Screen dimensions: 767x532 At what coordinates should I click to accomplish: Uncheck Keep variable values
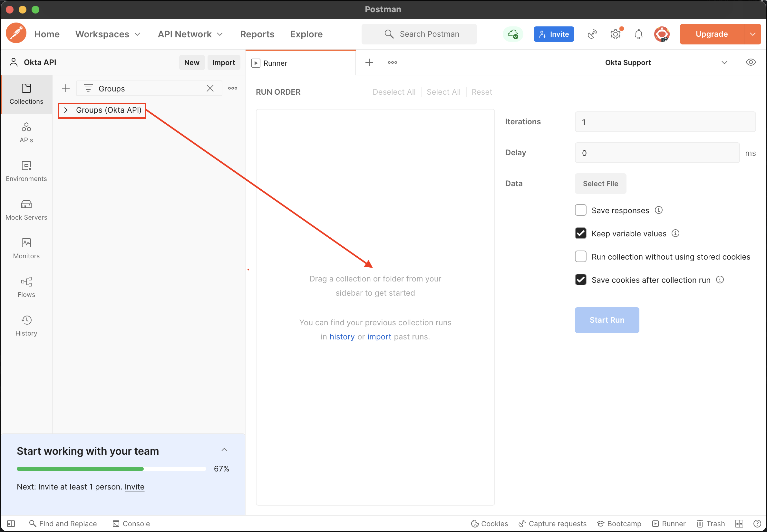point(581,233)
